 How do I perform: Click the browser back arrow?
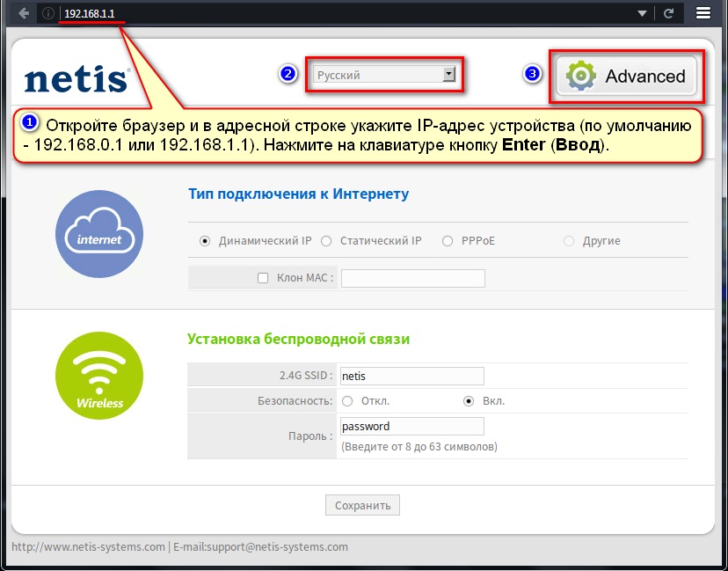coord(23,13)
